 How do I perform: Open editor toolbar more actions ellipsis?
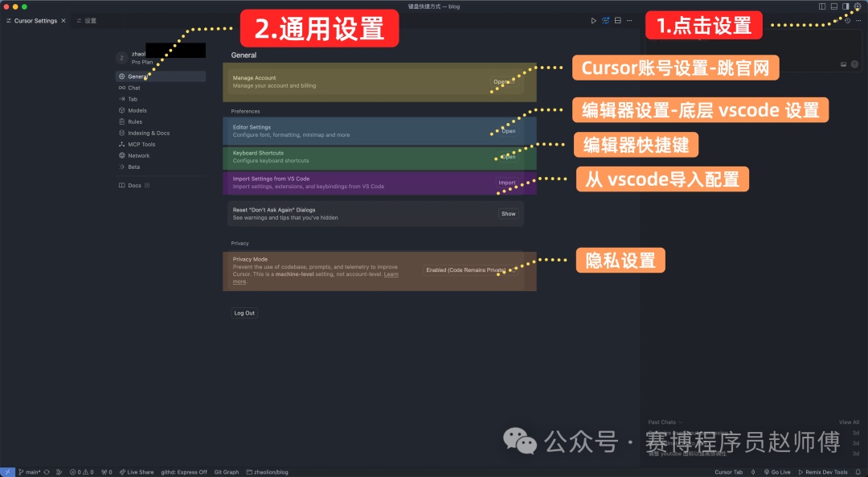tap(629, 20)
